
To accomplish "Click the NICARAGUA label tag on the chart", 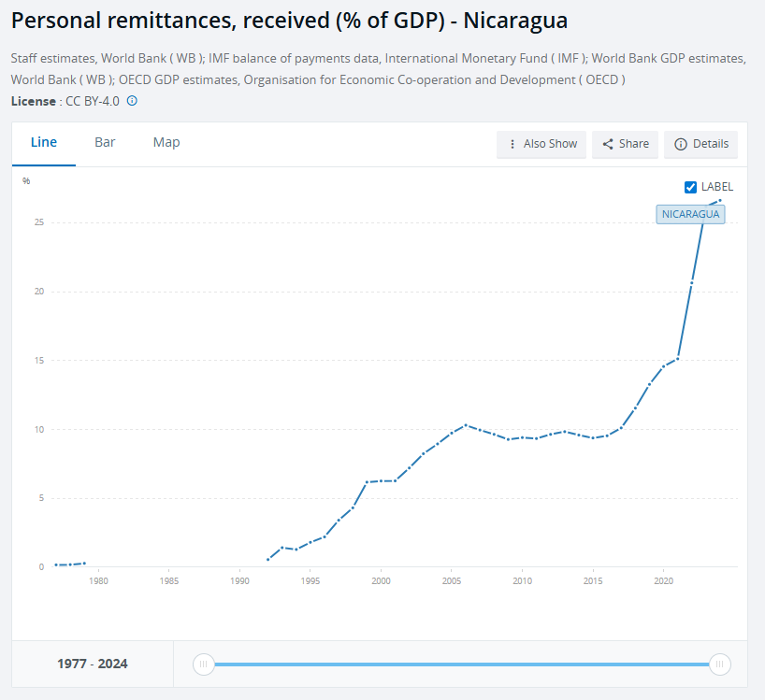I will 689,214.
